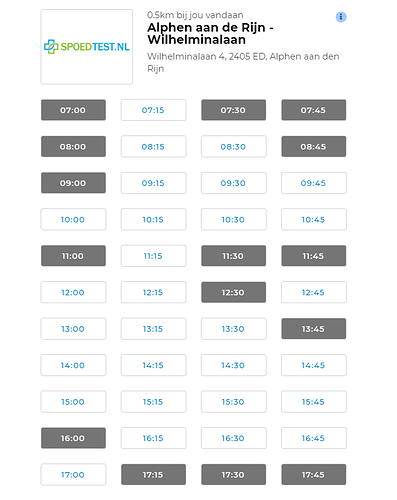Pick the 08:30 time slot
The image size is (397, 500).
(234, 146)
